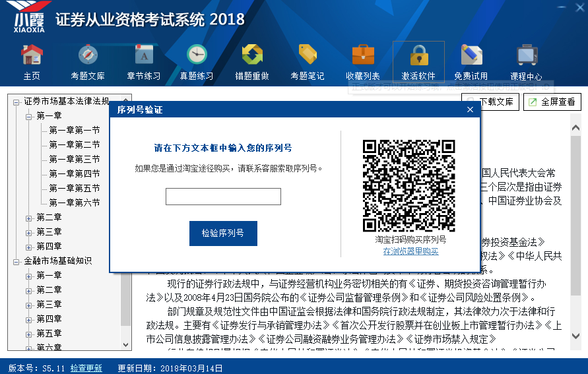Open 免费试用 pencil icon

coord(471,55)
